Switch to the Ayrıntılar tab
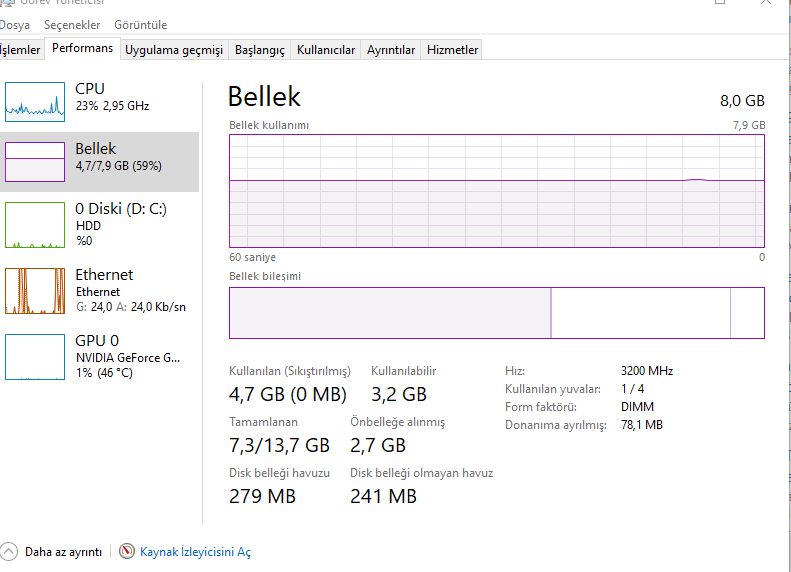Viewport: 791px width, 572px height. (x=390, y=50)
